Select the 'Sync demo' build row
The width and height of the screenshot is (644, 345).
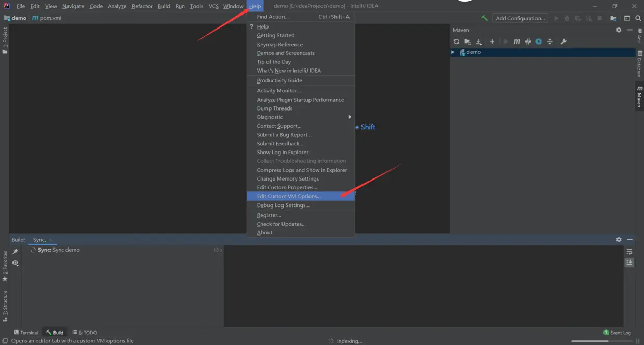point(125,250)
